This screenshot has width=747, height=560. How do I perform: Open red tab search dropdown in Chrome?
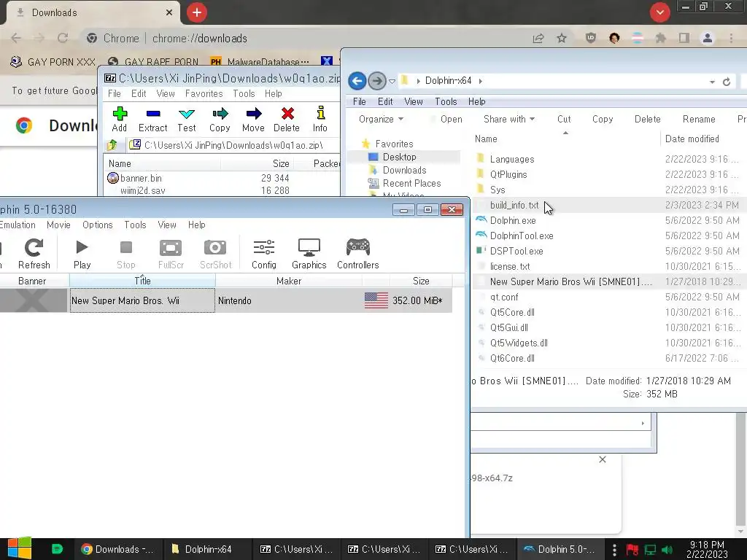(x=659, y=12)
